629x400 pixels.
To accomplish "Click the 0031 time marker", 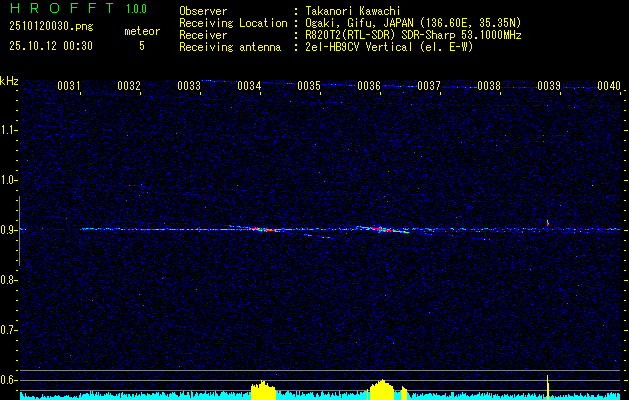I will (69, 85).
